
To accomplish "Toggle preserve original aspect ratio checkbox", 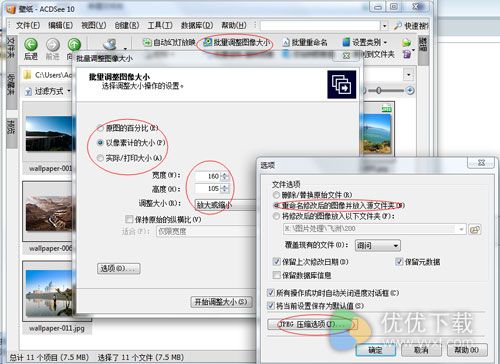I will (x=129, y=219).
